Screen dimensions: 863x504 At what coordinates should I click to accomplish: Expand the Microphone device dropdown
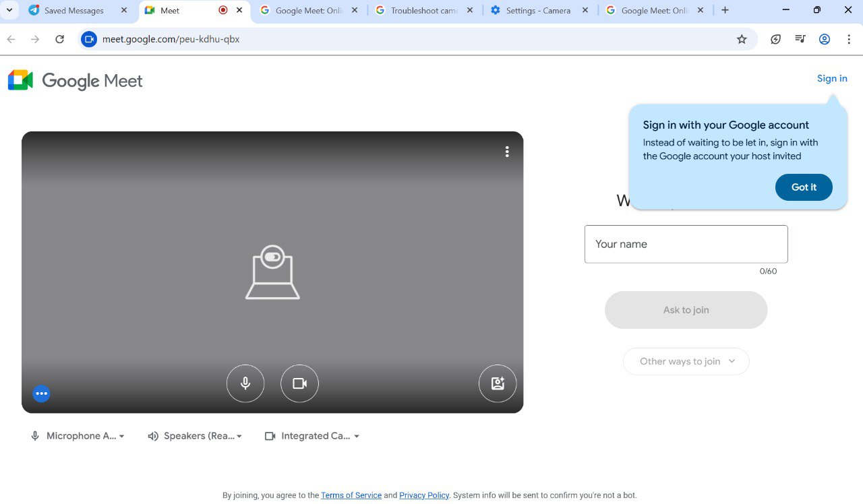78,436
